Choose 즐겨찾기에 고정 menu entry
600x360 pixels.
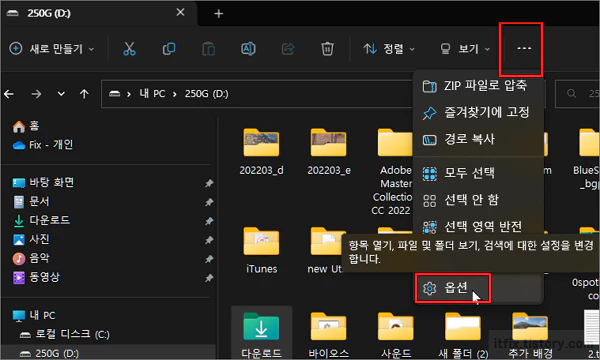pos(478,112)
